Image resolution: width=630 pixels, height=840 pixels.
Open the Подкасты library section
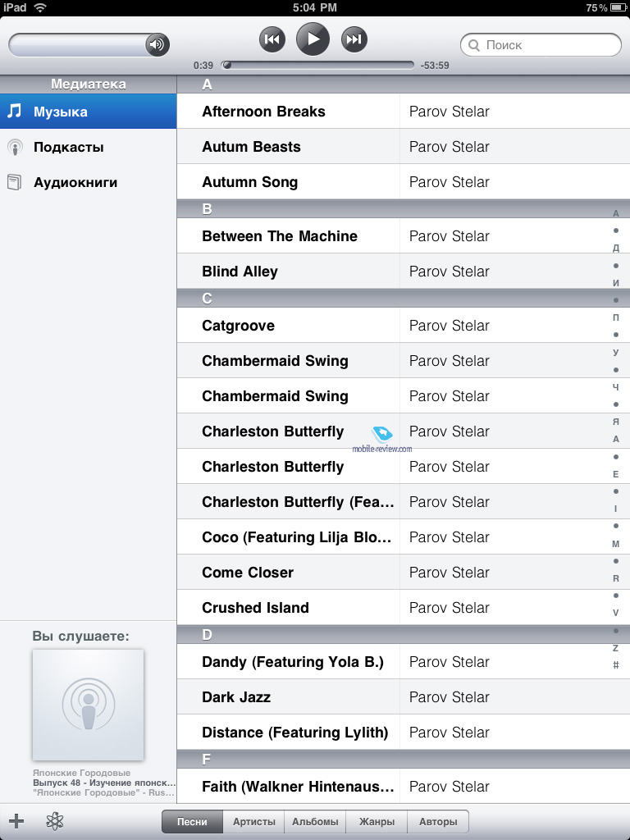point(88,148)
